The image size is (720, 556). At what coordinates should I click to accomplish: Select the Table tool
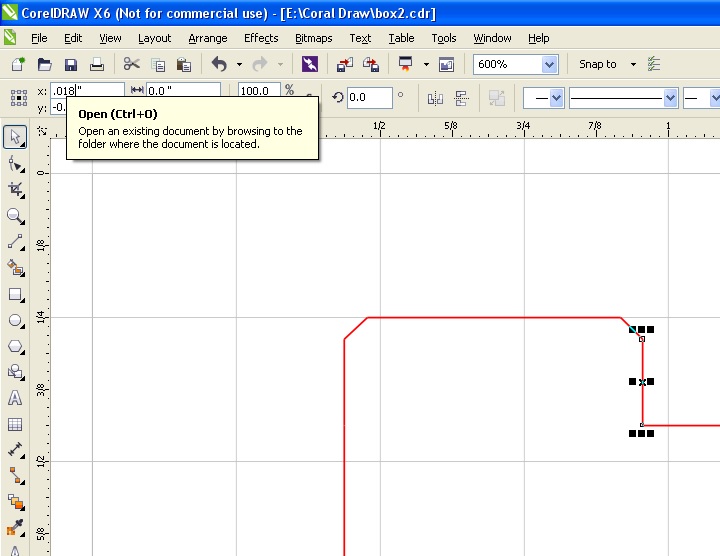15,424
